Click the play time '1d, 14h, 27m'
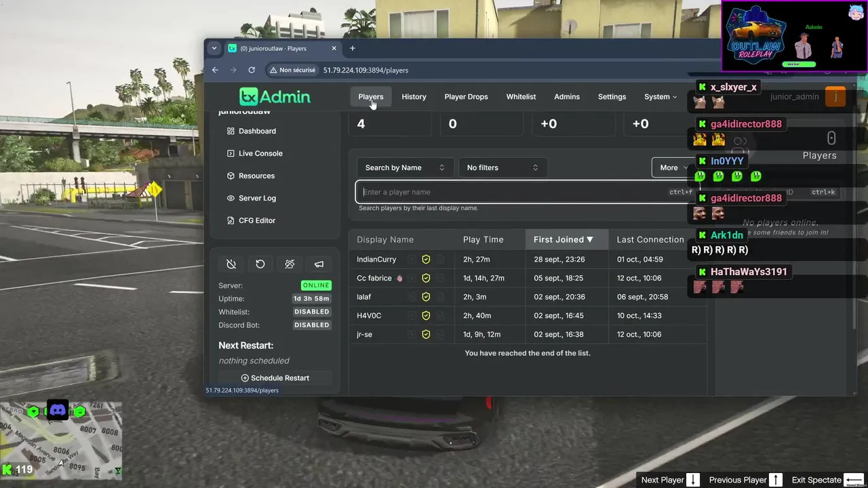The image size is (868, 488). point(484,278)
